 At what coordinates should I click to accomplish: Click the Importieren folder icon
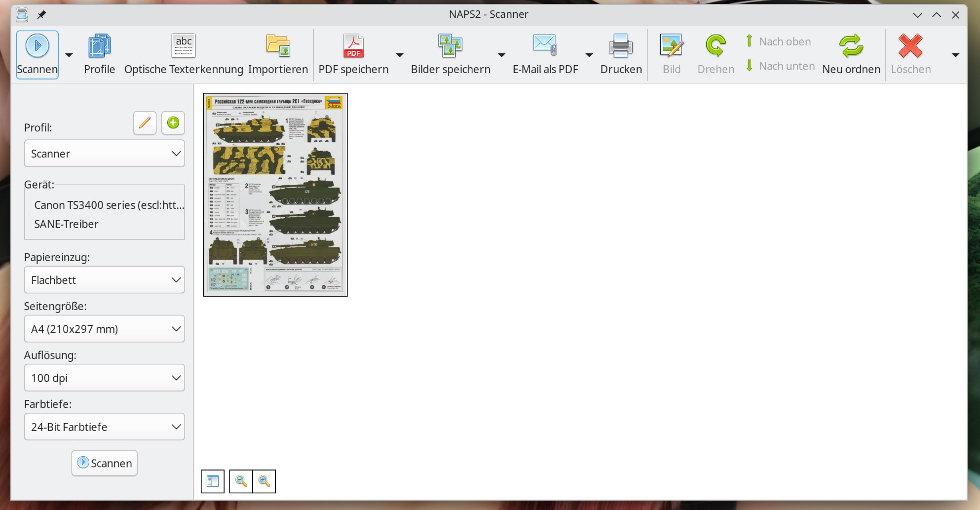pos(278,54)
